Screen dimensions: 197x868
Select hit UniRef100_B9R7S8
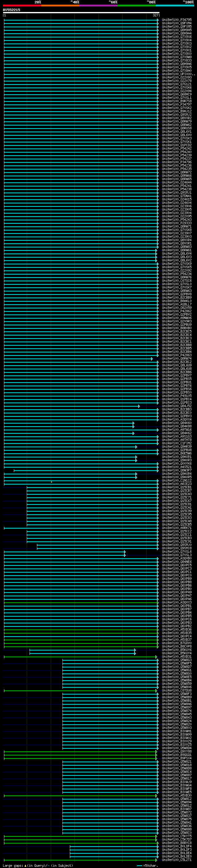point(176,101)
